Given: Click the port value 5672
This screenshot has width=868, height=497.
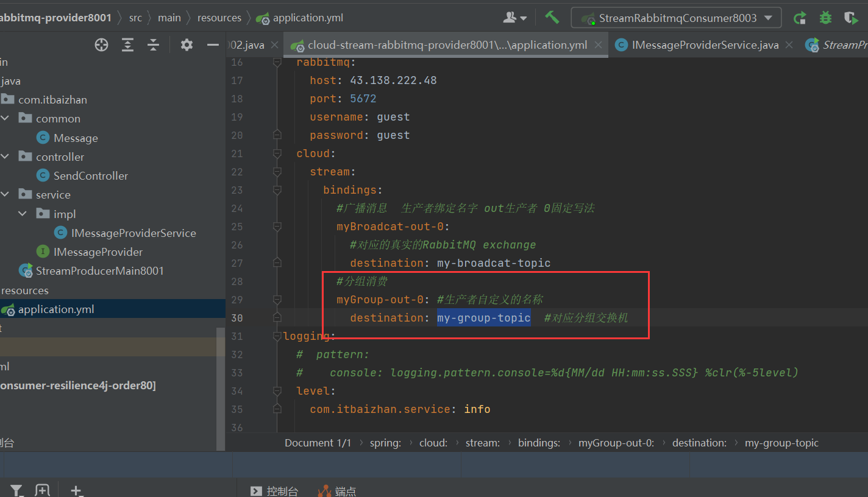Looking at the screenshot, I should point(363,99).
